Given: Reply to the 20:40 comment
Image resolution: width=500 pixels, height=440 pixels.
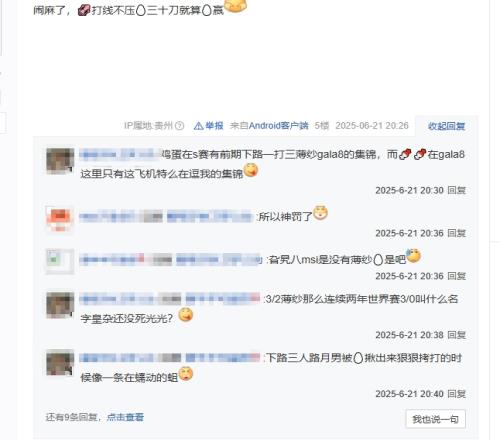Looking at the screenshot, I should coord(456,394).
